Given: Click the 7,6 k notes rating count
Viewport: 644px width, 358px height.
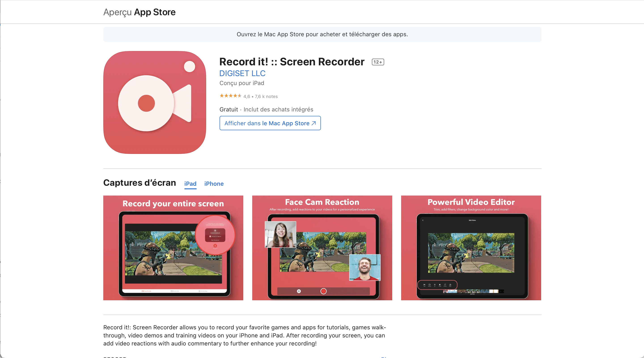Looking at the screenshot, I should 266,97.
